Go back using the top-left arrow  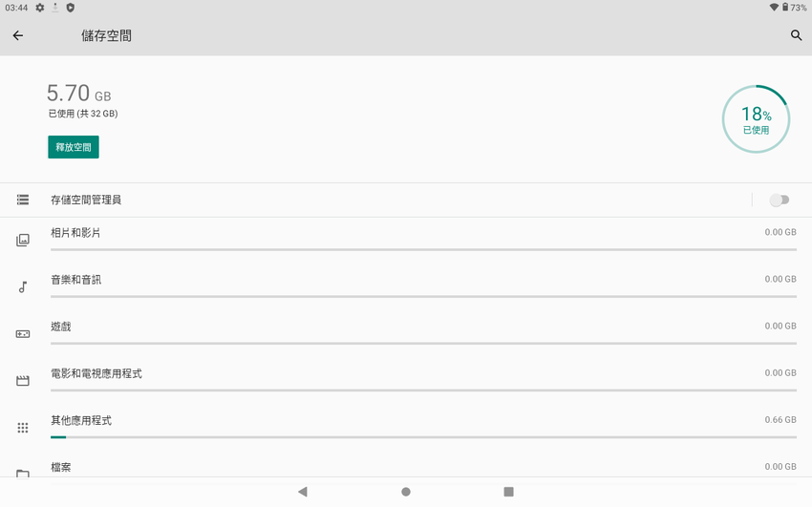click(18, 35)
